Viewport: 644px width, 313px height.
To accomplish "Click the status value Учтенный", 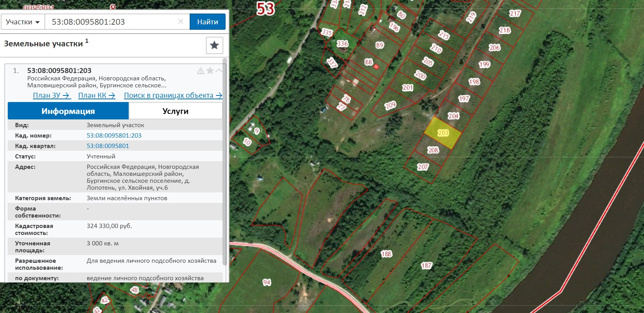I will 101,156.
